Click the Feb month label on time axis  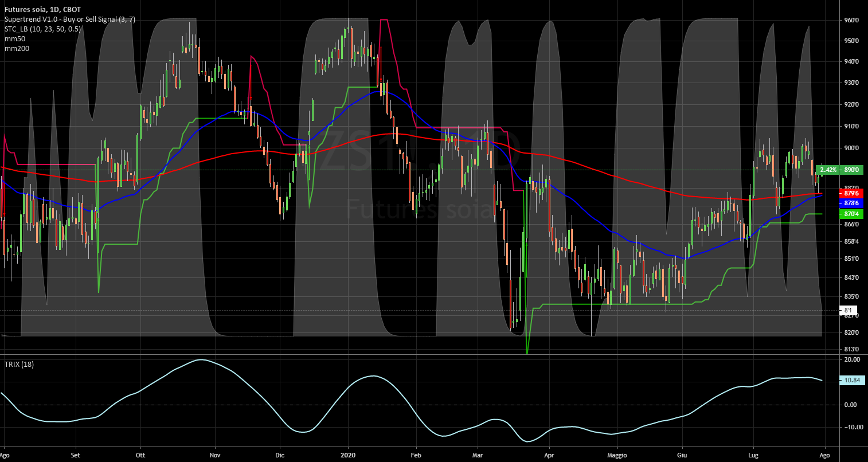click(416, 454)
